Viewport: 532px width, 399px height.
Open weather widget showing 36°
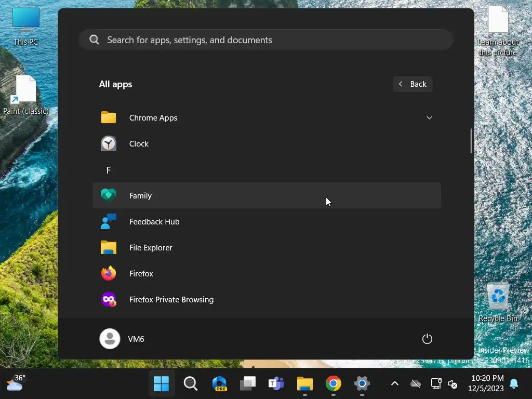tap(16, 383)
